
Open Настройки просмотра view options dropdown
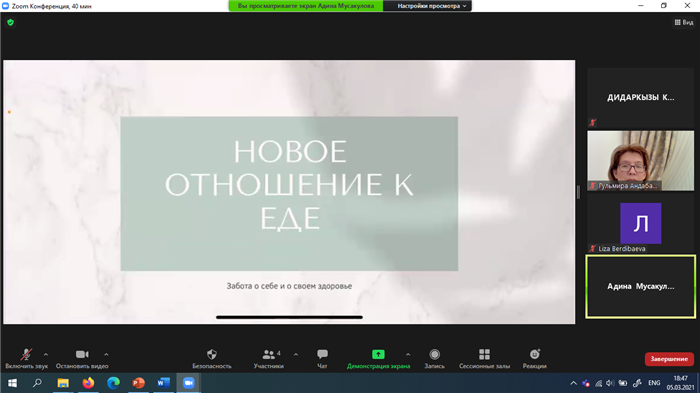click(x=431, y=6)
